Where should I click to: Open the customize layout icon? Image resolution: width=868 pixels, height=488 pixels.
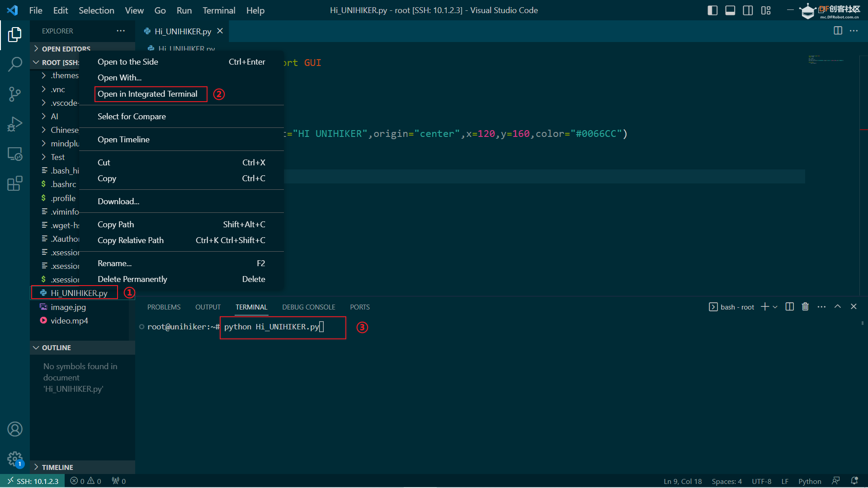(x=766, y=10)
